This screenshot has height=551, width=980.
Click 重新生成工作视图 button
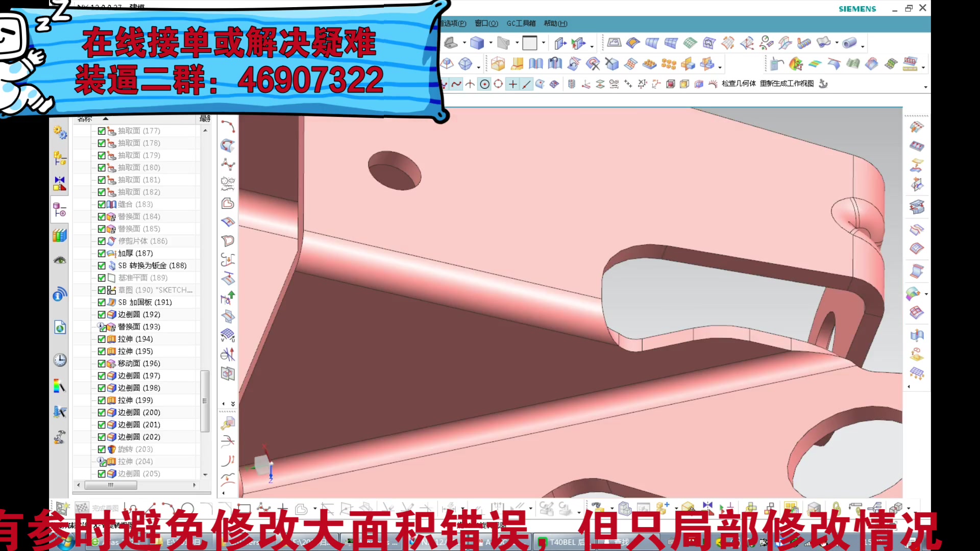[x=786, y=84]
